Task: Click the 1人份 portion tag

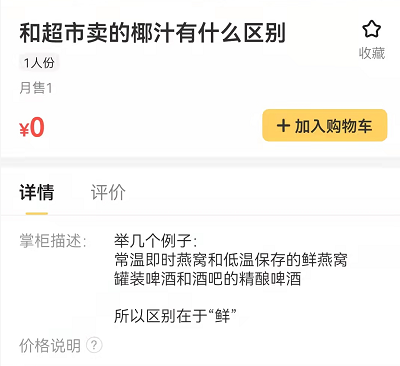Action: tap(39, 63)
